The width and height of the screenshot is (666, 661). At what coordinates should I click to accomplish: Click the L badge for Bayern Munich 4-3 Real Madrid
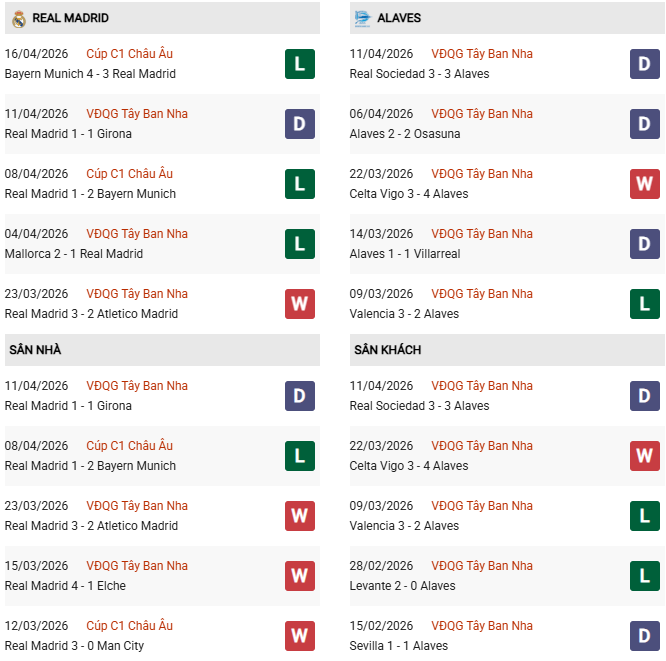point(299,64)
